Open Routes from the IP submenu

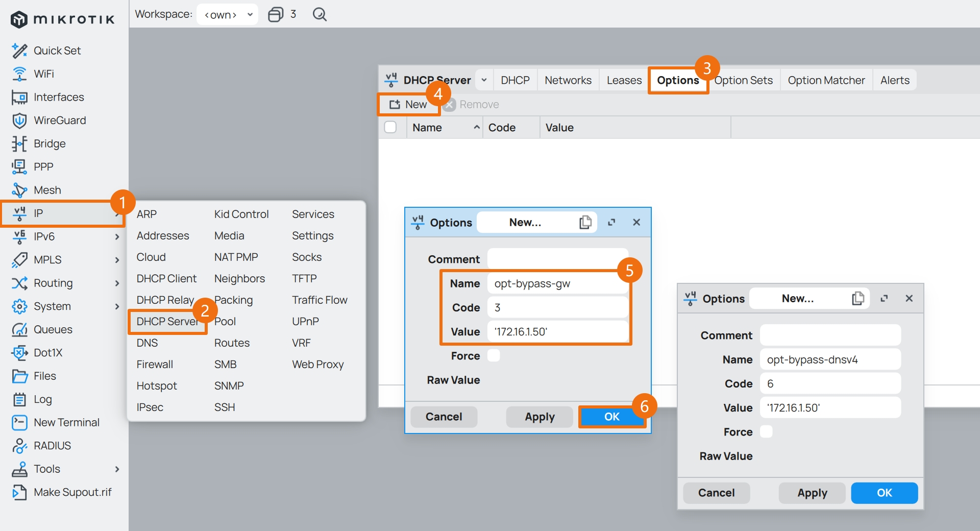tap(232, 343)
